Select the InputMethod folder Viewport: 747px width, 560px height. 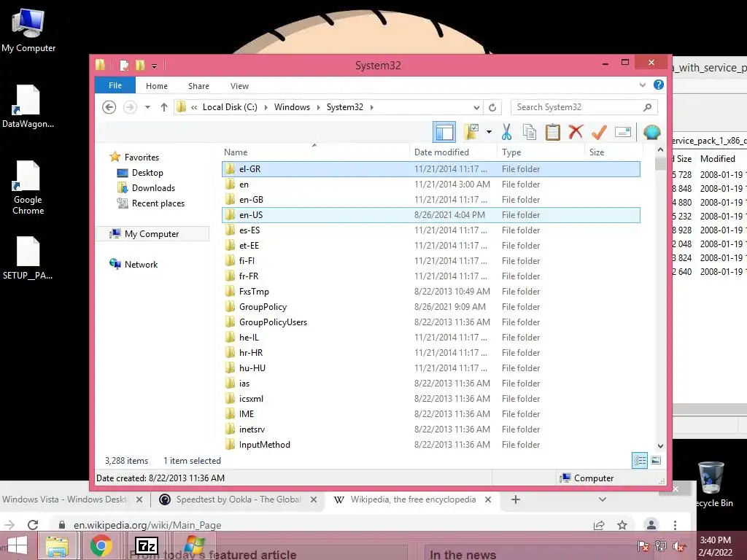[x=430, y=445]
